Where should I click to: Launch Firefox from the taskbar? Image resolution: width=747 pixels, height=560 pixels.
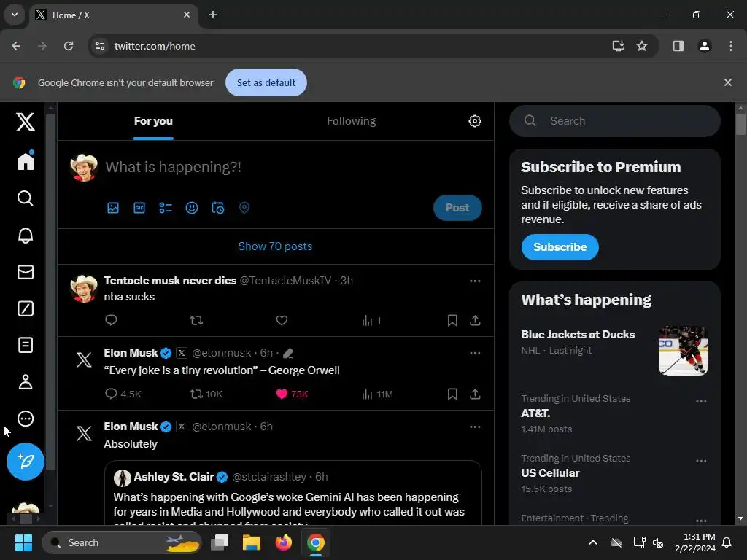pos(284,542)
